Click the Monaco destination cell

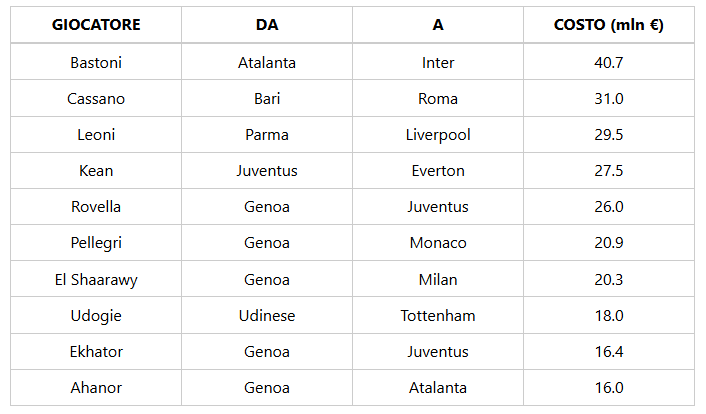438,243
